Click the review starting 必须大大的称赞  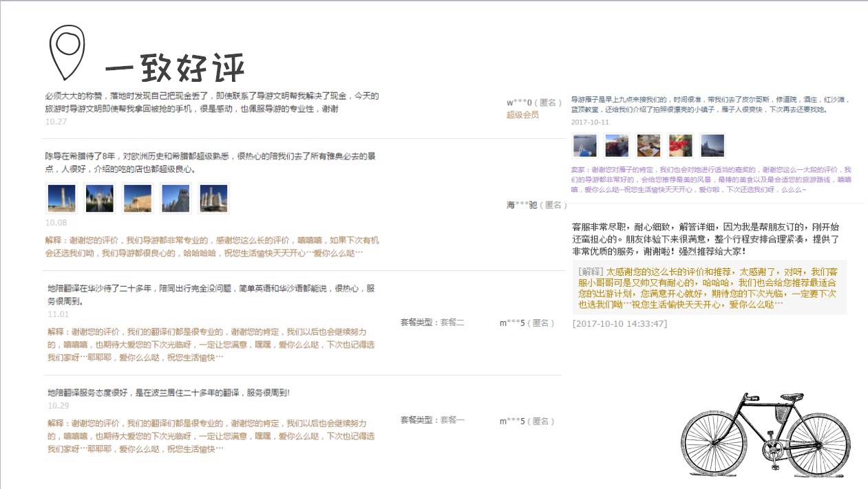tap(211, 102)
